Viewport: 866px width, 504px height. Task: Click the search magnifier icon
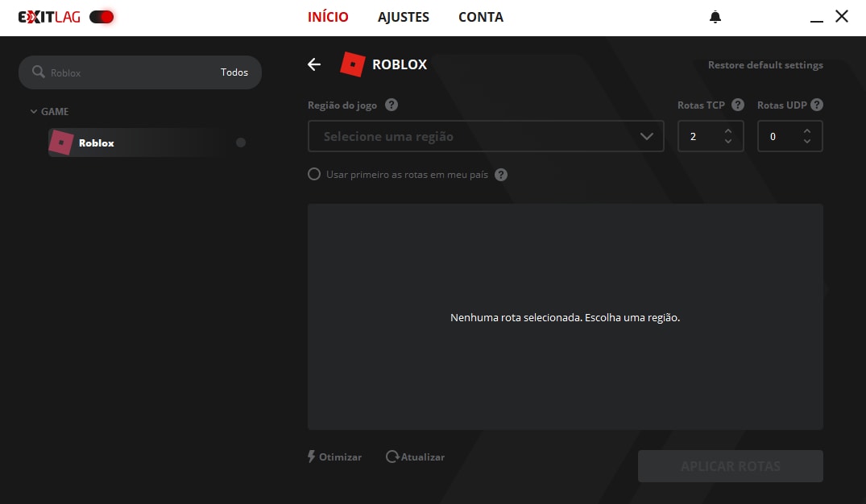(x=38, y=72)
